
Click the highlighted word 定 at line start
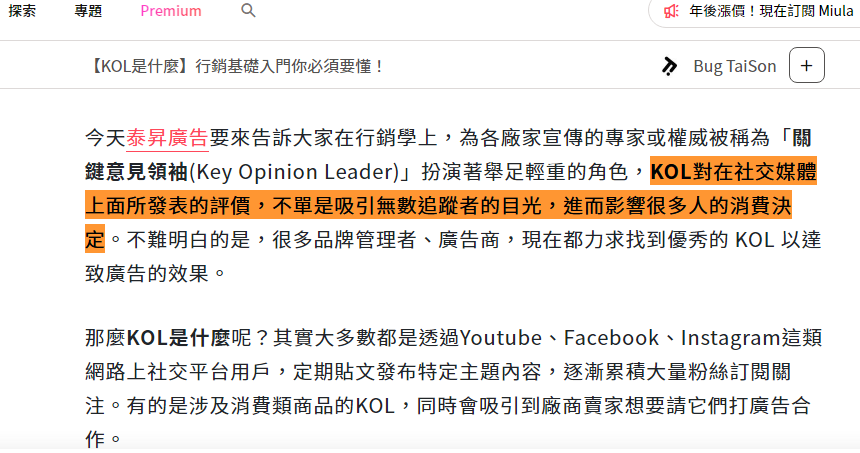[95, 240]
